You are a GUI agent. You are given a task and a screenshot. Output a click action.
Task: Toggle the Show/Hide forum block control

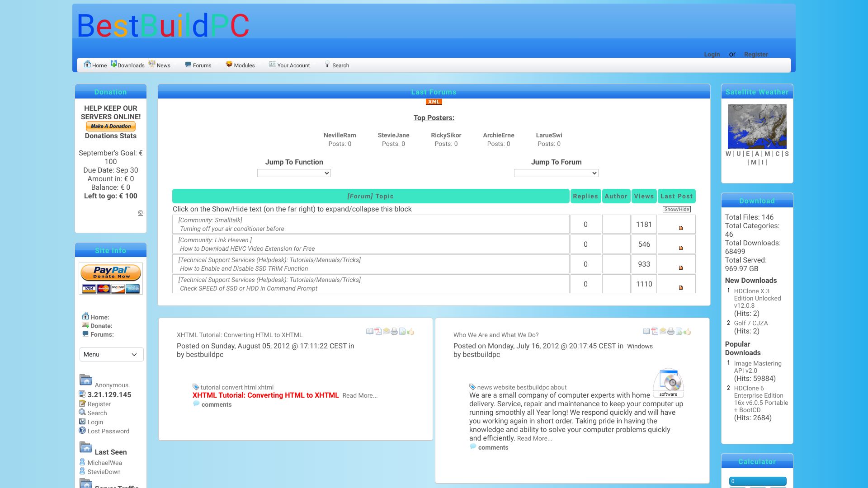(x=677, y=209)
